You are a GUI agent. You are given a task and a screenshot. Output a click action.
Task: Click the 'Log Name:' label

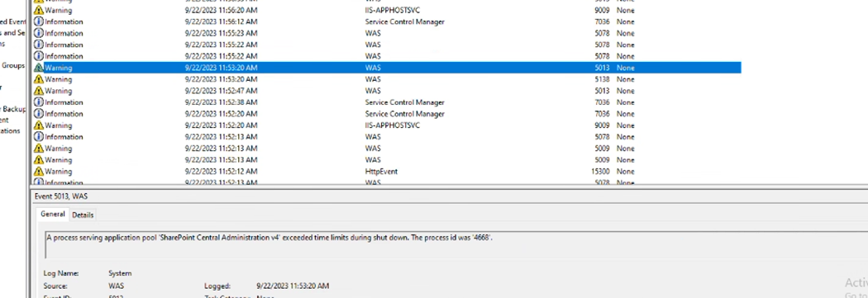click(61, 273)
